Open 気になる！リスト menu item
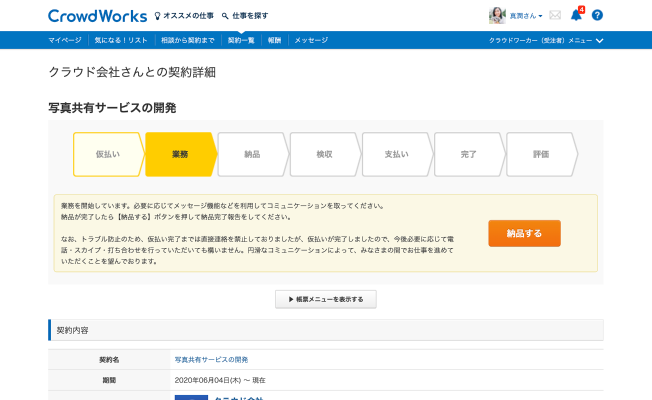 pyautogui.click(x=119, y=40)
